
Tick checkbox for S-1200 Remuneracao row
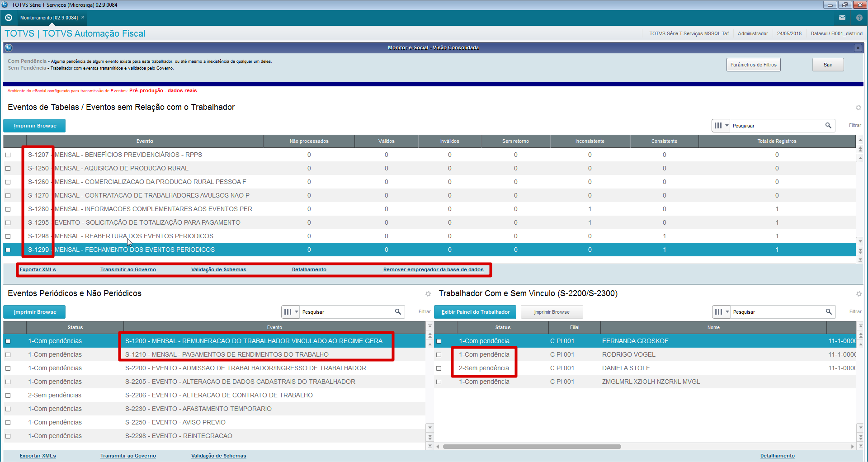8,341
